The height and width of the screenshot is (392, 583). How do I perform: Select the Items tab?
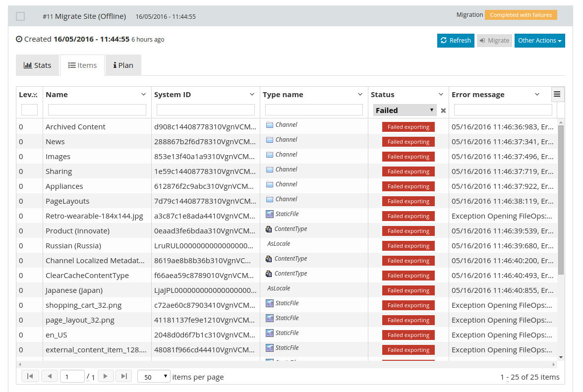[82, 65]
